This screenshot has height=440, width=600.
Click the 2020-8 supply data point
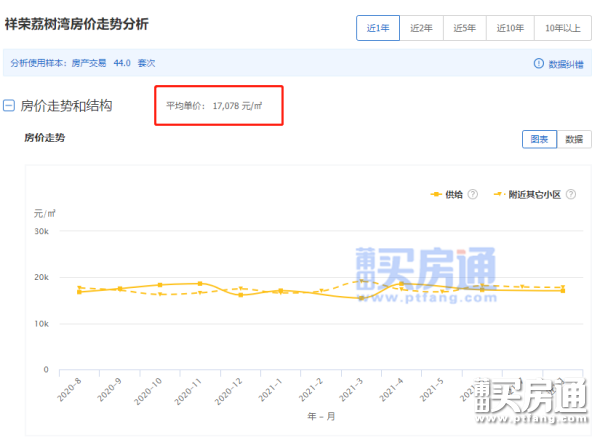[80, 292]
